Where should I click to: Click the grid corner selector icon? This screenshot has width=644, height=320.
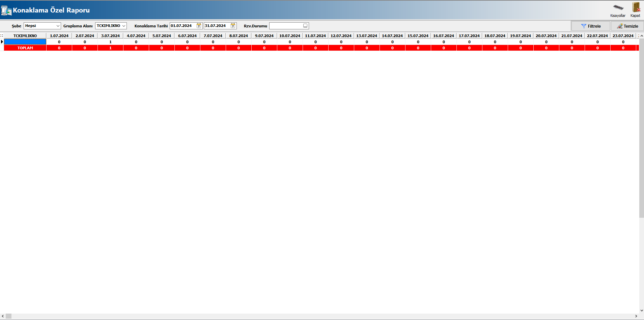2,35
